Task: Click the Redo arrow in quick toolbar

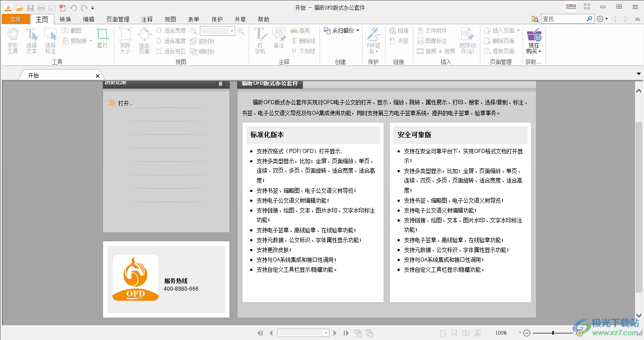Action: [84, 8]
